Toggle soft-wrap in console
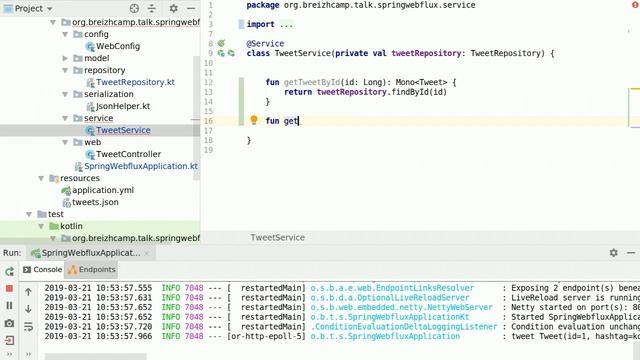 28,327
